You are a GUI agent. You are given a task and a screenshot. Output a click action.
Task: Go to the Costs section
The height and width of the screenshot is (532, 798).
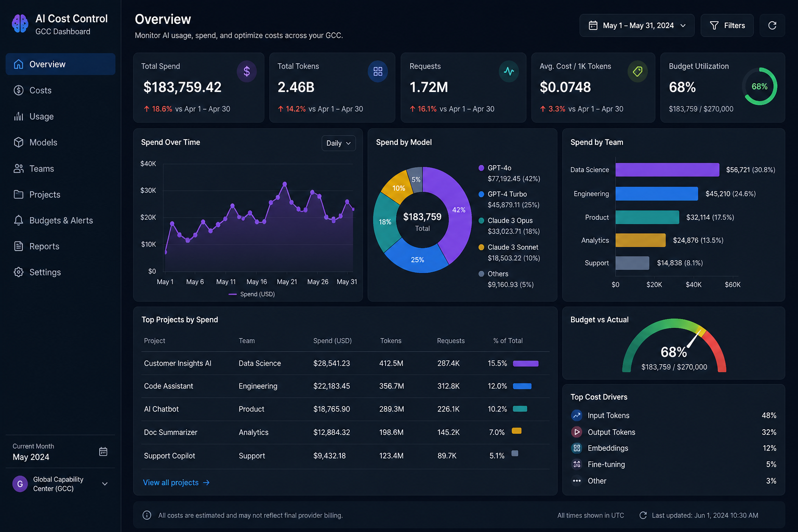tap(60, 90)
